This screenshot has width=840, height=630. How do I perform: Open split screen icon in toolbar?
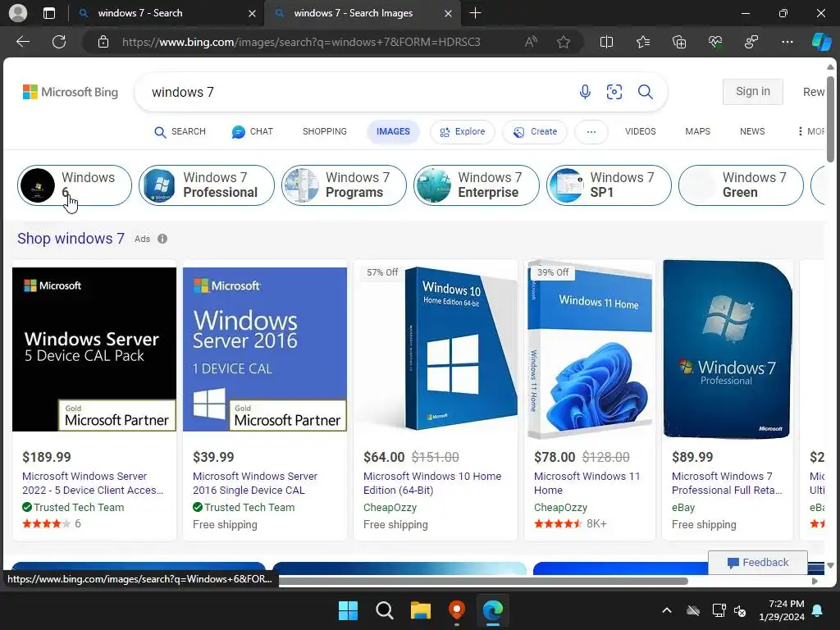(x=606, y=42)
